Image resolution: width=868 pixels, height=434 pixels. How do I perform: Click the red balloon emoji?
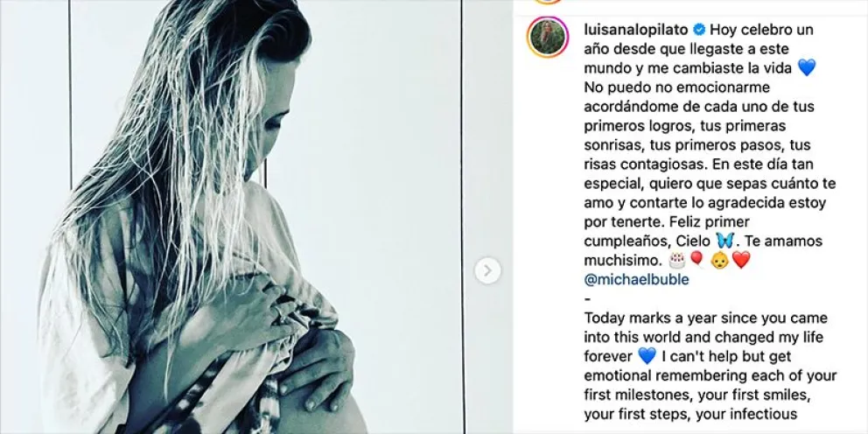coord(696,260)
